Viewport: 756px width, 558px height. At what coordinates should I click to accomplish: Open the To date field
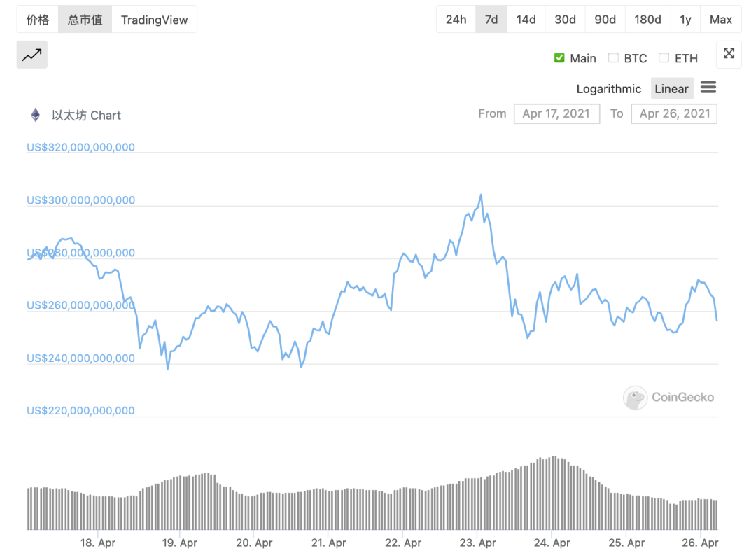674,113
